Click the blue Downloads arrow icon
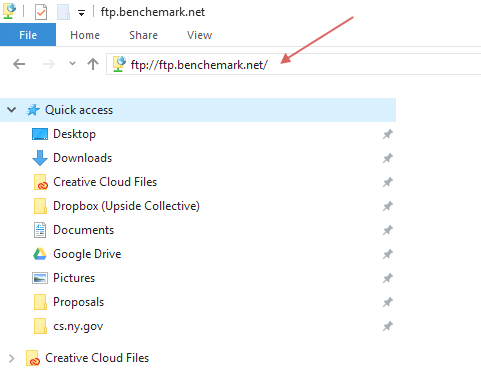The height and width of the screenshot is (375, 481). pos(40,158)
